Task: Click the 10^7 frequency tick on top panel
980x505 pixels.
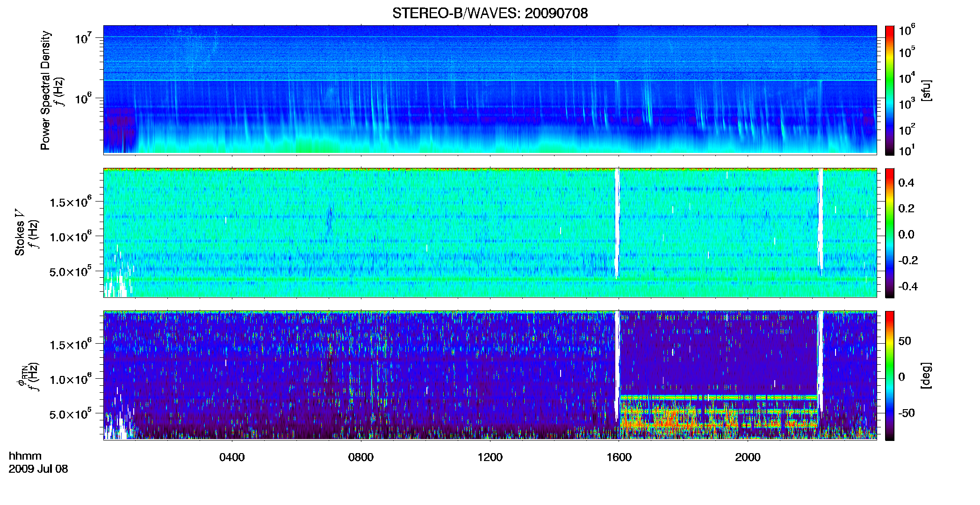Action: pyautogui.click(x=83, y=38)
